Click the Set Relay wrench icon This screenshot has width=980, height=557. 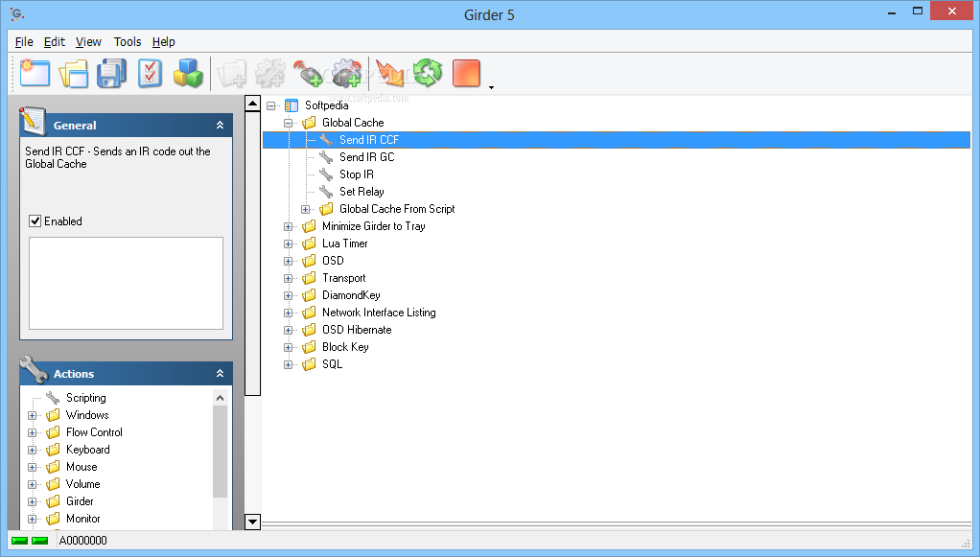tap(326, 192)
